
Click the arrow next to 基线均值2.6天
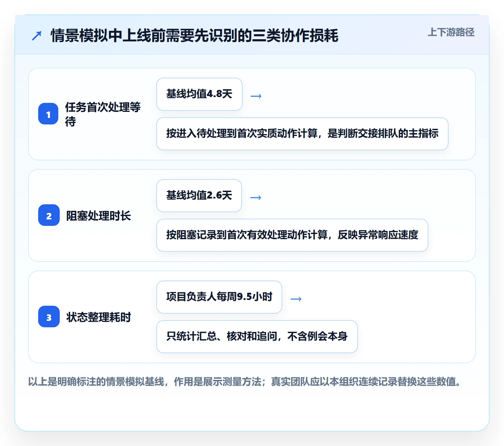click(256, 197)
